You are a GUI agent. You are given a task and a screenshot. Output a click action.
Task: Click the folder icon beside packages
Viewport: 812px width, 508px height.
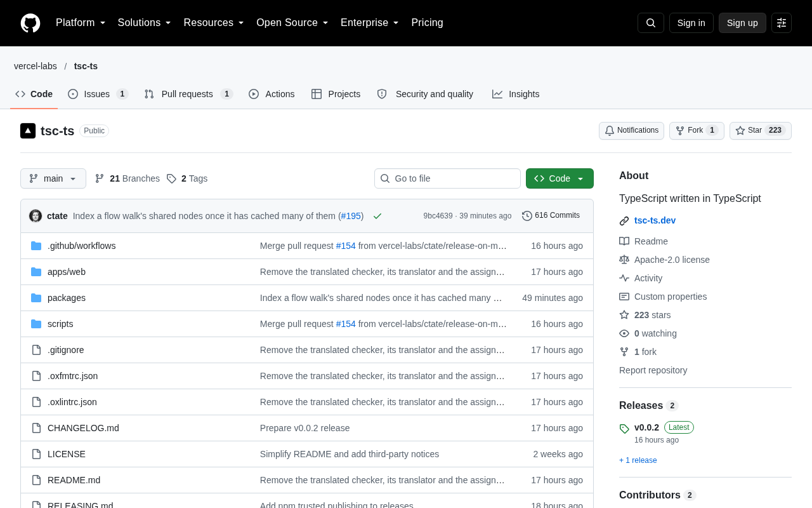tap(36, 298)
